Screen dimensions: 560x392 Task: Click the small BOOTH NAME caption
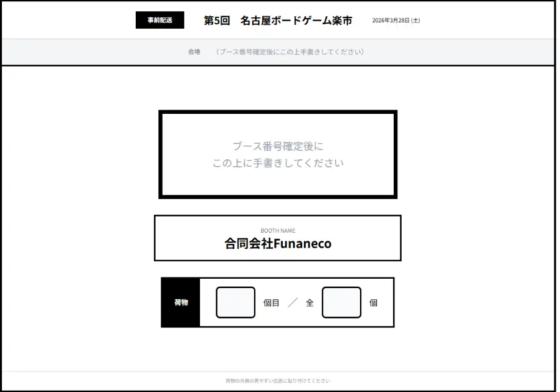tap(278, 231)
